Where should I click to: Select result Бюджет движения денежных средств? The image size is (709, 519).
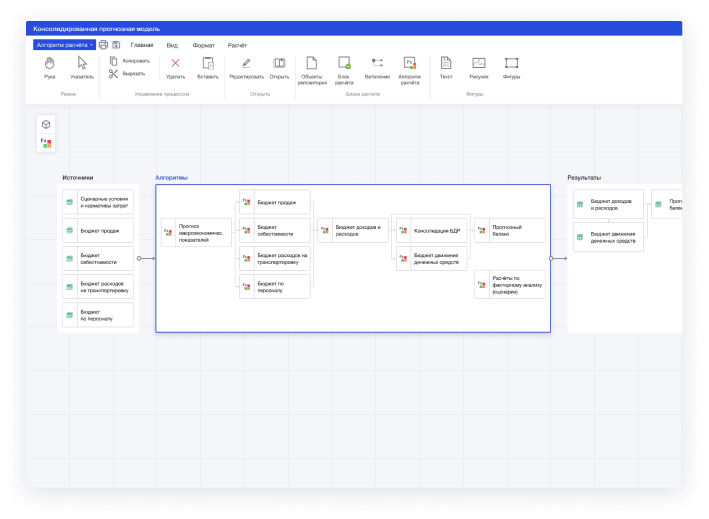tap(608, 237)
